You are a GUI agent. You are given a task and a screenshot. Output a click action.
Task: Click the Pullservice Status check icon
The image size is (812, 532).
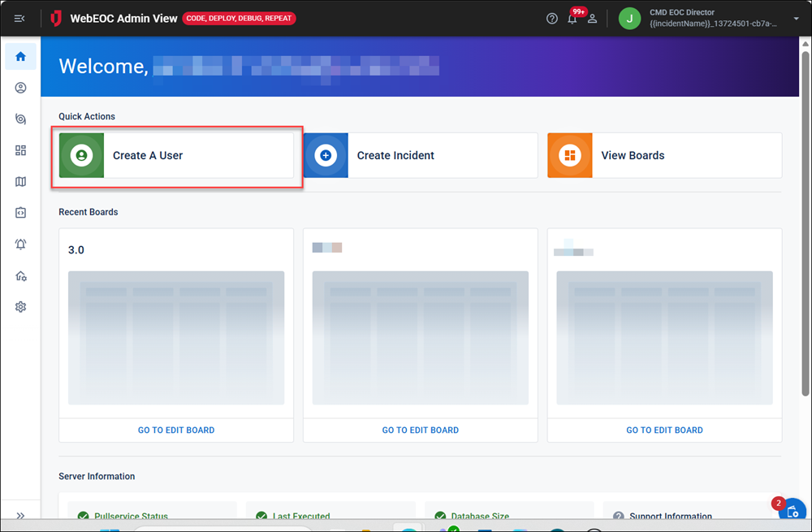tap(83, 516)
